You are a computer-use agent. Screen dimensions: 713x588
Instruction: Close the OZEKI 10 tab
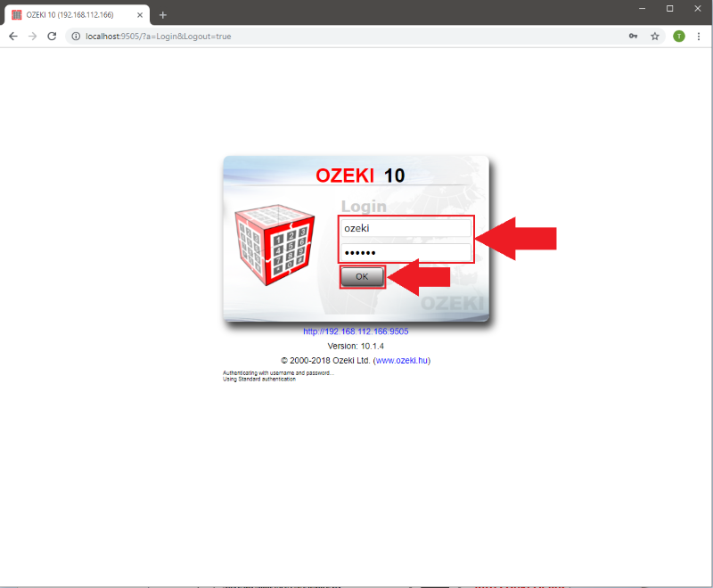[x=140, y=15]
